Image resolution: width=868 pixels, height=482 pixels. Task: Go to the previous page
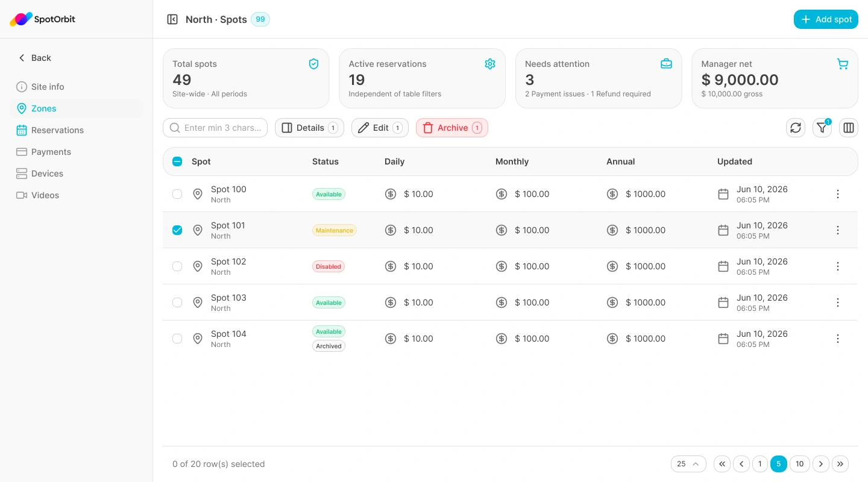tap(741, 464)
